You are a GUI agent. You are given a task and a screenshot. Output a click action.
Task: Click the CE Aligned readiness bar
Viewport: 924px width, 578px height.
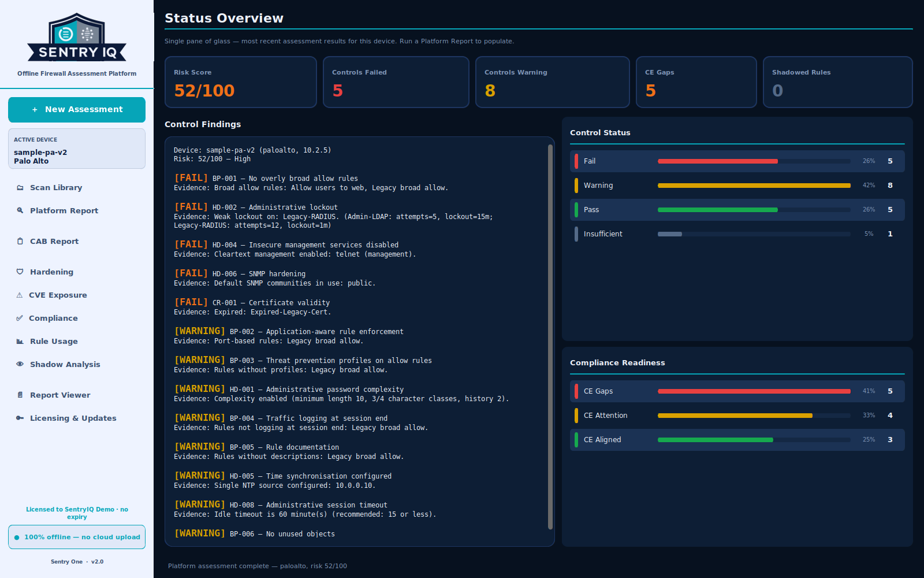tap(754, 440)
